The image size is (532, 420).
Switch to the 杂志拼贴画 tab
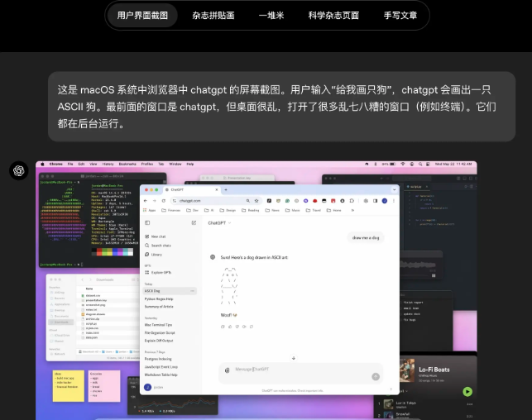tap(213, 15)
